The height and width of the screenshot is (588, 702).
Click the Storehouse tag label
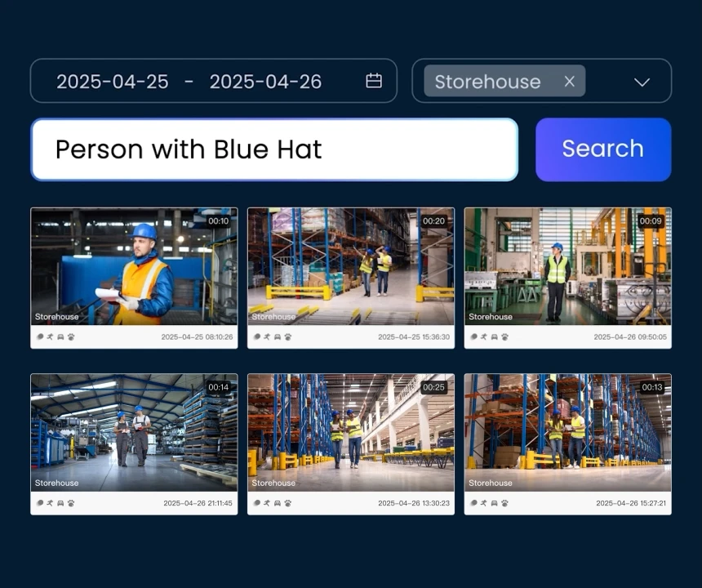[x=487, y=82]
